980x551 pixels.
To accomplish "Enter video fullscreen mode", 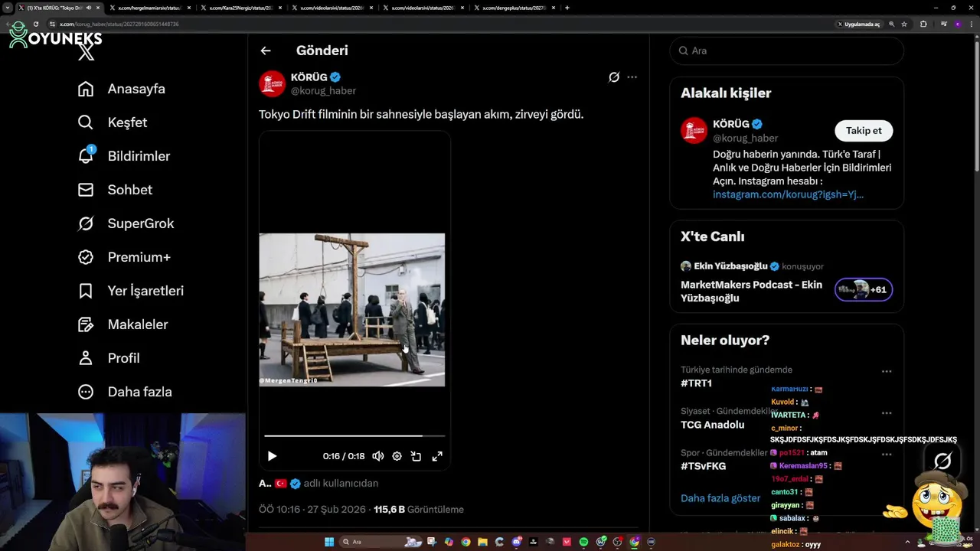I will coord(437,456).
